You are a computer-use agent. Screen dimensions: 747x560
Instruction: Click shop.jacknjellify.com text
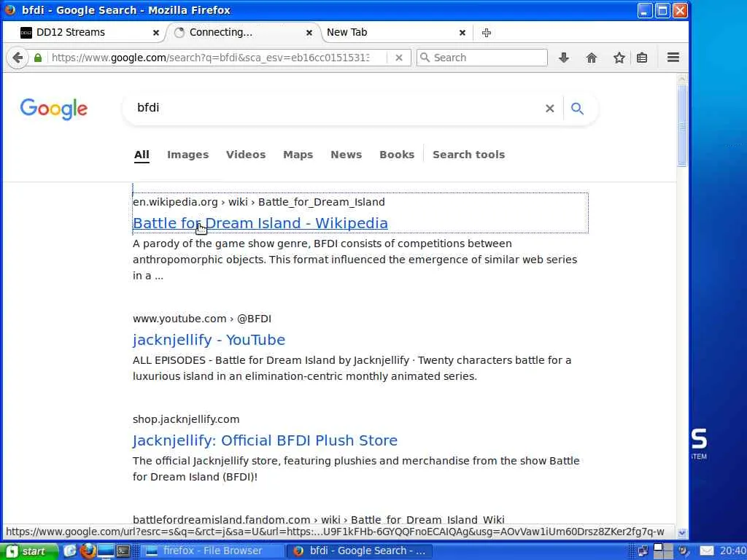coord(186,419)
